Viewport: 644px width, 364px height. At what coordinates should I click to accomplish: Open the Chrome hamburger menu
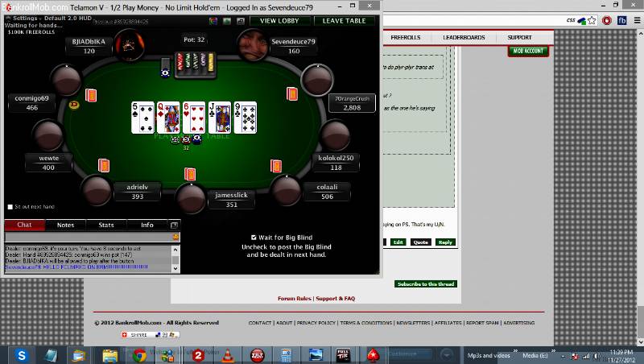637,20
